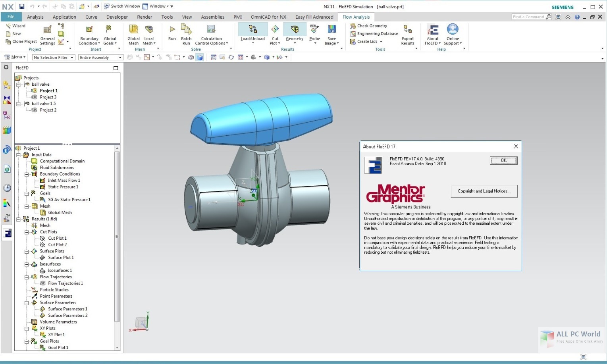Image resolution: width=607 pixels, height=364 pixels.
Task: Collapse the Cut Plots node
Action: tap(27, 232)
